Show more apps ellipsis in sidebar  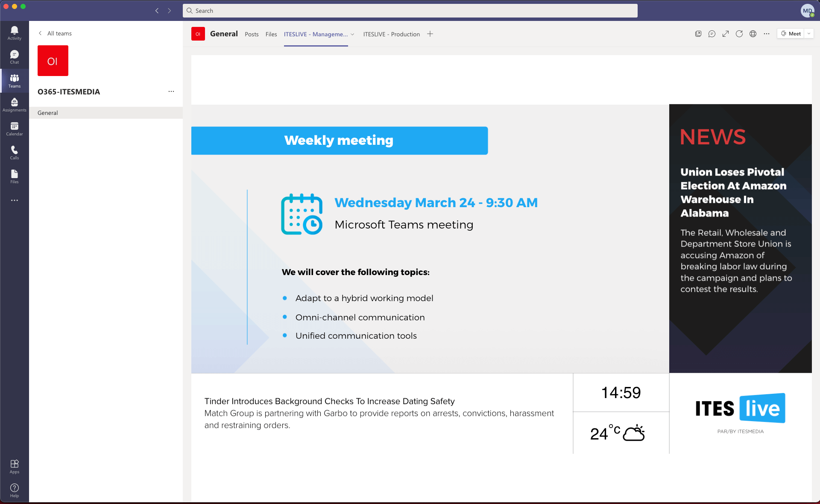click(x=15, y=200)
